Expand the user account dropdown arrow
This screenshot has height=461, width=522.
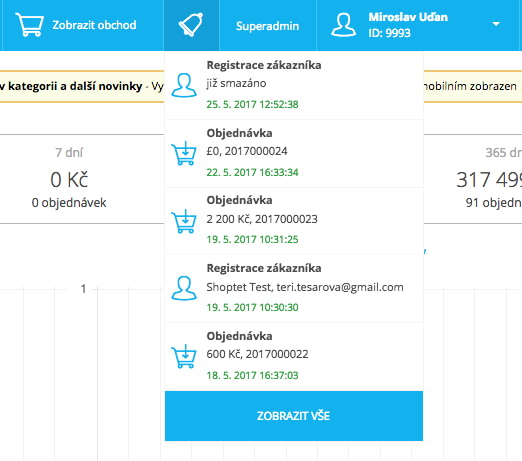[496, 24]
